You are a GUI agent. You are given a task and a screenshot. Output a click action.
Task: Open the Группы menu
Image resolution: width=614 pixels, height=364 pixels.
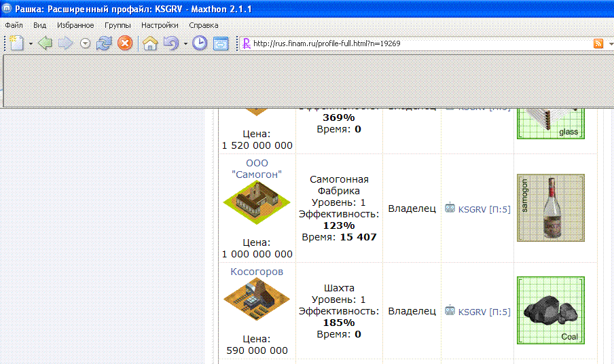pos(118,25)
